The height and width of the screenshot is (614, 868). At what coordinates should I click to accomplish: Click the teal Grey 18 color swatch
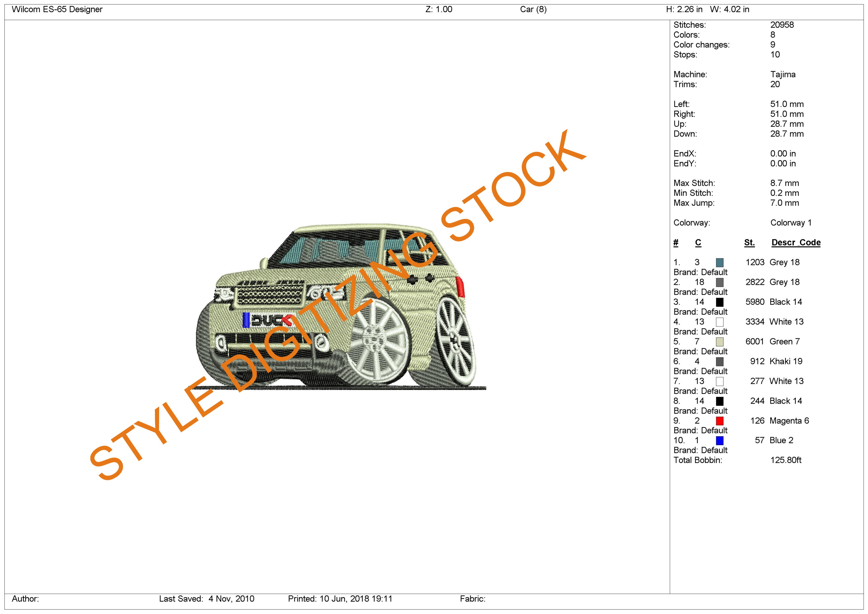[x=719, y=263]
